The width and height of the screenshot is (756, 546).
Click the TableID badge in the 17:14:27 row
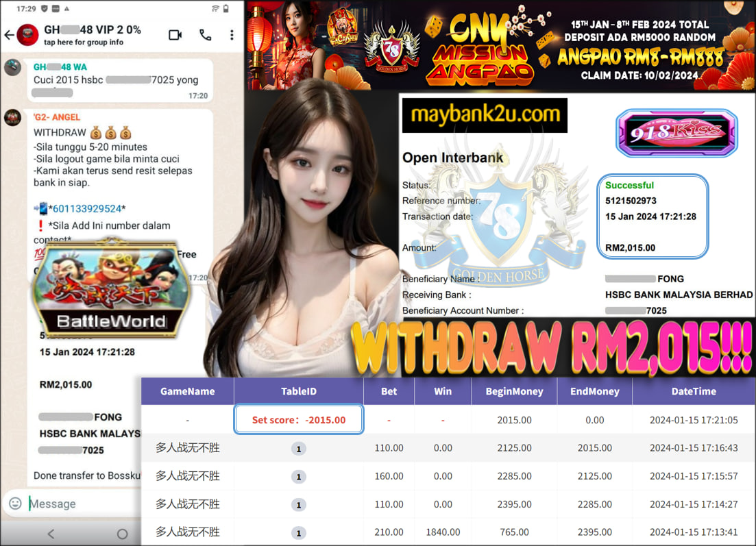click(298, 505)
